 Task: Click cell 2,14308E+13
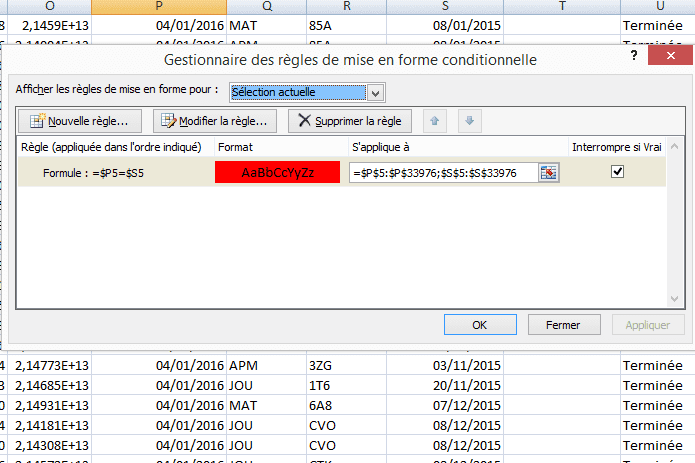pyautogui.click(x=50, y=445)
